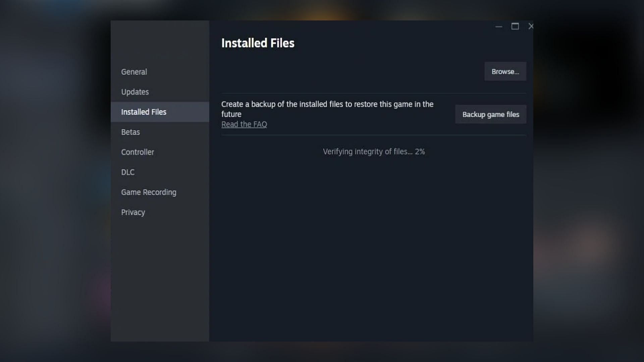The height and width of the screenshot is (362, 644).
Task: Click the Browse button
Action: tap(505, 71)
